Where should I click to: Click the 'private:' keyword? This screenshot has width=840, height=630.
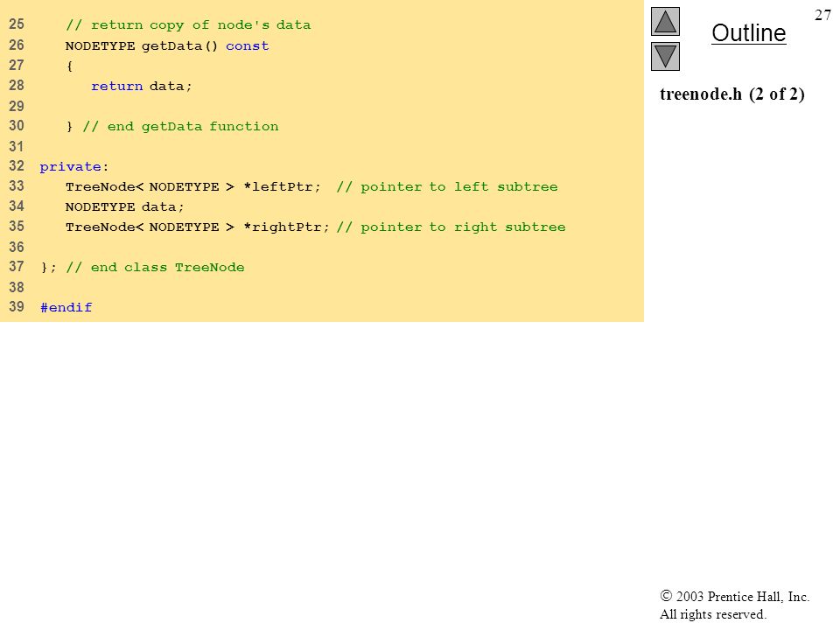tap(73, 166)
